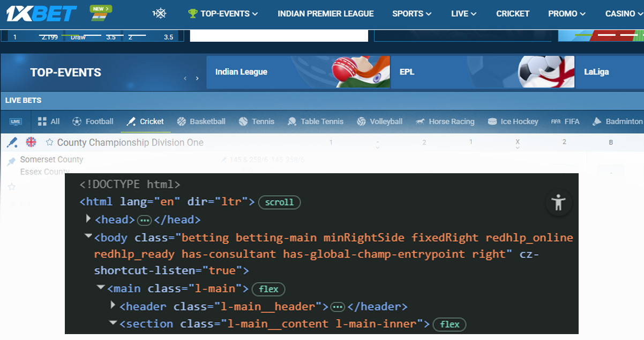The image size is (644, 340).
Task: Expand the SPORTS dropdown menu
Action: (411, 13)
